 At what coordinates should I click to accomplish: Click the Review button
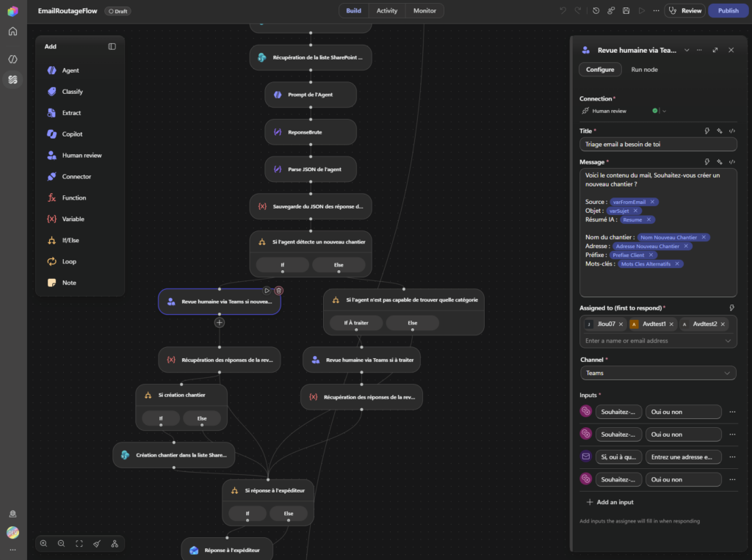[x=685, y=10]
